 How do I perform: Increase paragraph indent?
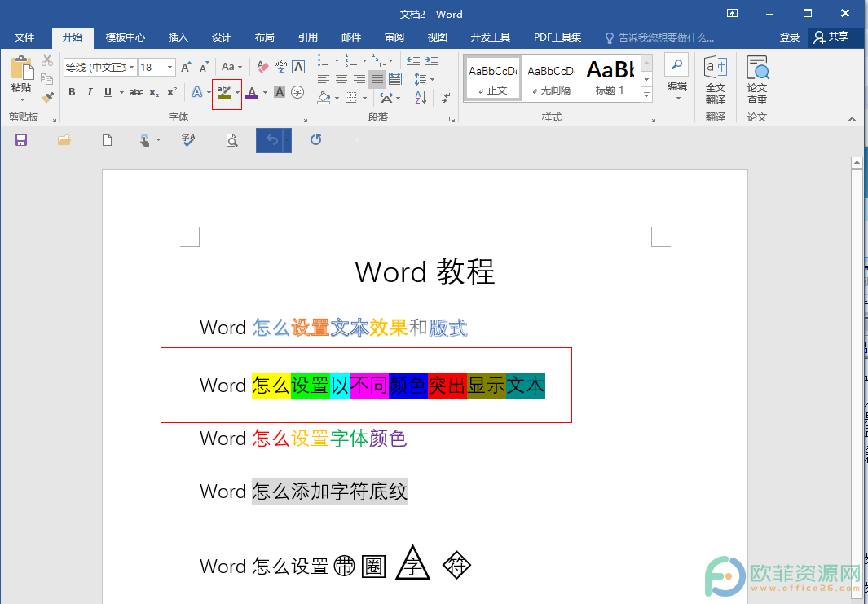(x=430, y=60)
